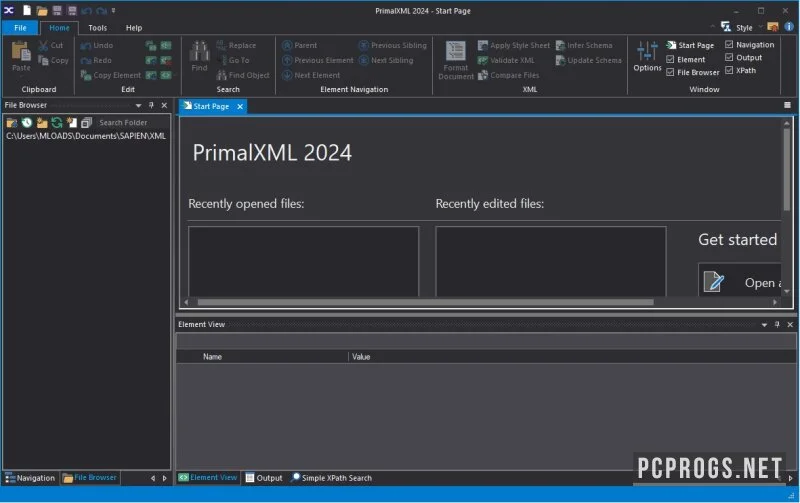Viewport: 800px width, 503px height.
Task: Click the Open folder icon in quick access toolbar
Action: click(42, 11)
